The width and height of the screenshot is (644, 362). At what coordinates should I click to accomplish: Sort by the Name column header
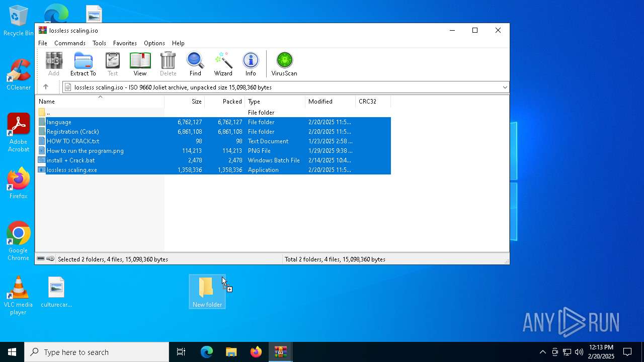(100, 102)
